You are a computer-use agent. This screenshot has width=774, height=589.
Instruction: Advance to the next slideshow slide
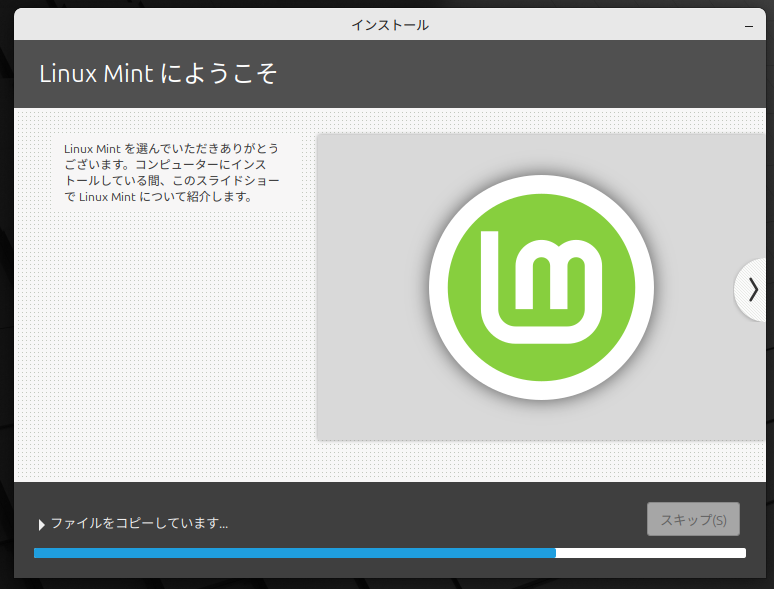pyautogui.click(x=752, y=290)
